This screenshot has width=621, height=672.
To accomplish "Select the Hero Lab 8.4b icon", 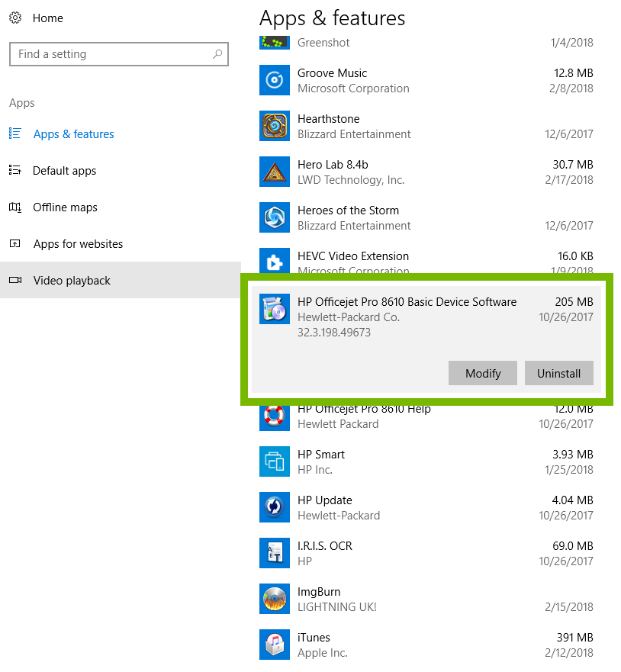I will click(274, 172).
